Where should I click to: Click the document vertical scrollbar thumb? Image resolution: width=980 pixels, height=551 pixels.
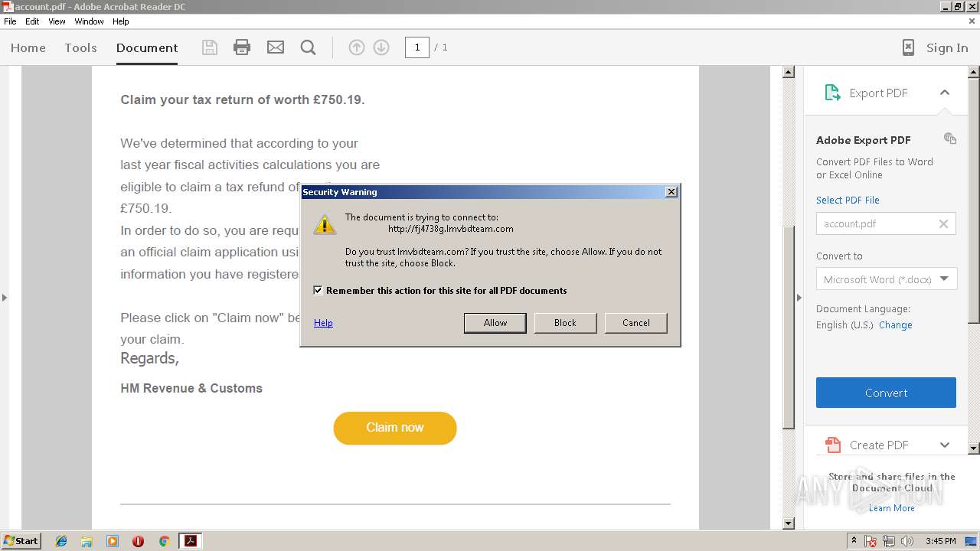789,329
